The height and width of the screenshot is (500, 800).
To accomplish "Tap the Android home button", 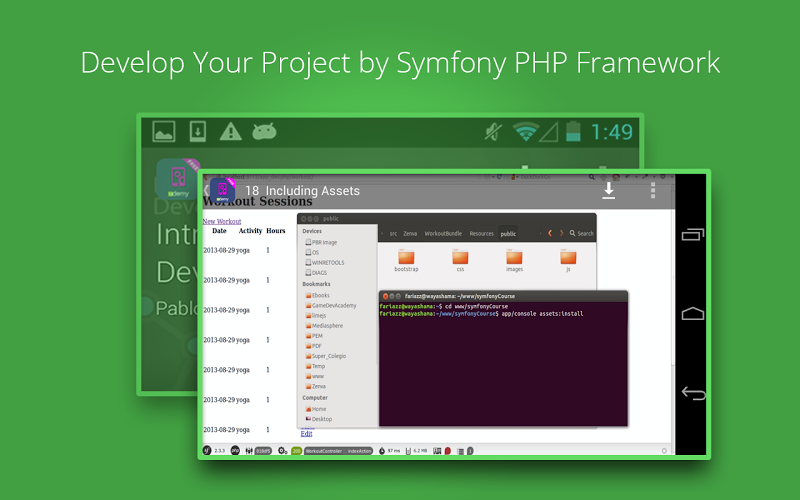I will click(692, 313).
